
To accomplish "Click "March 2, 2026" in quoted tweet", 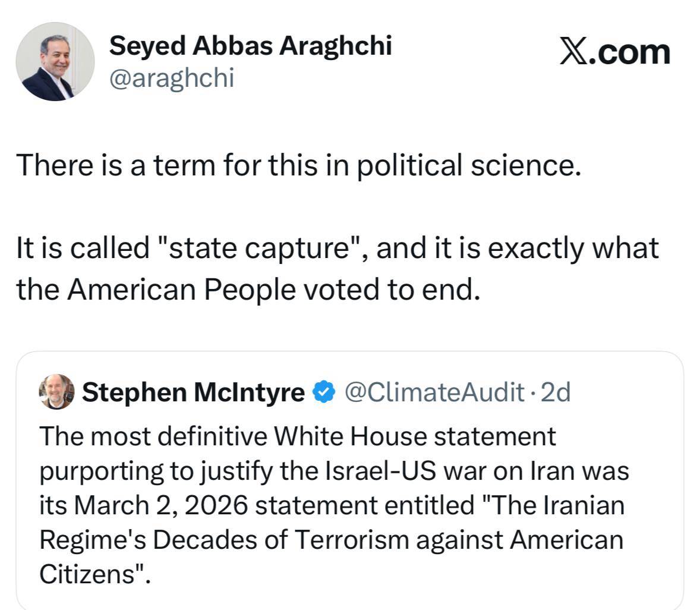I will click(160, 506).
